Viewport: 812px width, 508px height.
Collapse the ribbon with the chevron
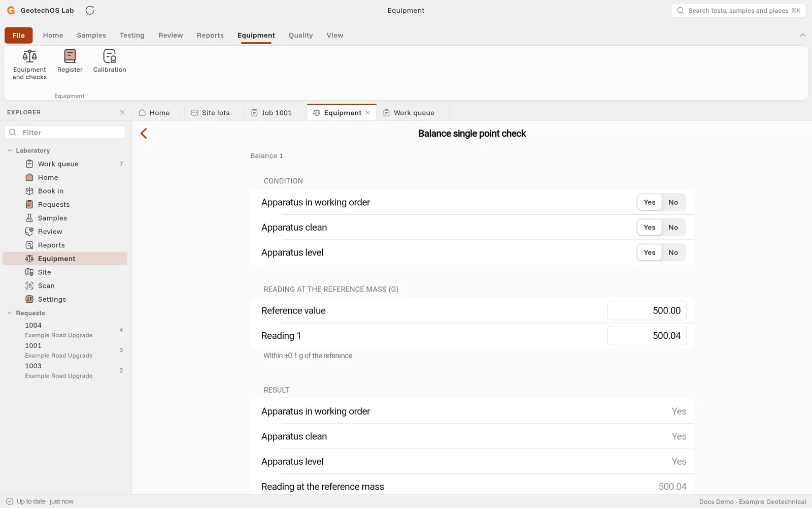(x=802, y=35)
